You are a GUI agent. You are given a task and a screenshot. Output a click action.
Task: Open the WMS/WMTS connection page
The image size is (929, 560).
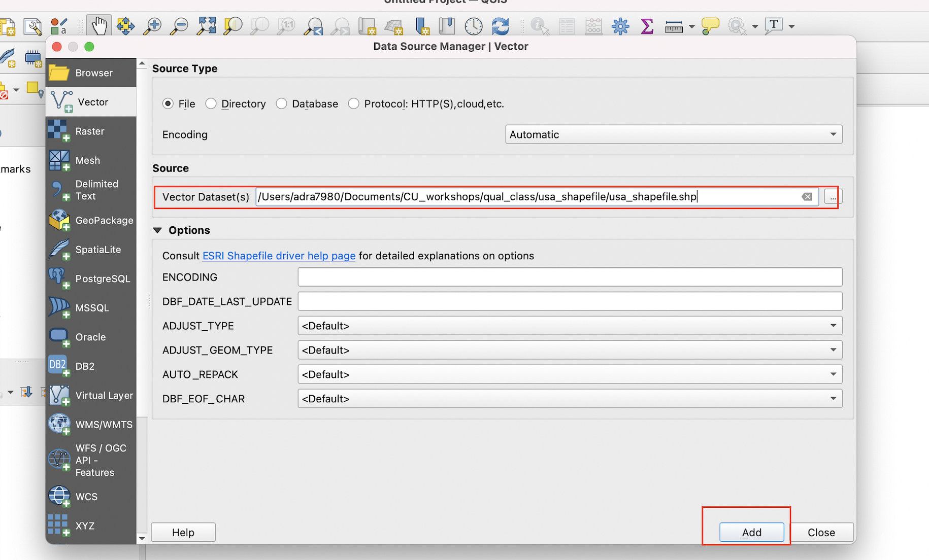coord(59,424)
